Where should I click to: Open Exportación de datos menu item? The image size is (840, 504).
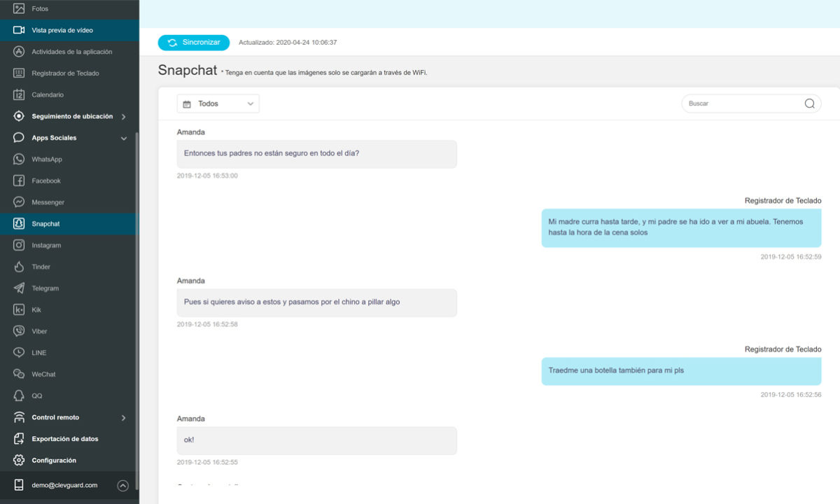pos(65,439)
